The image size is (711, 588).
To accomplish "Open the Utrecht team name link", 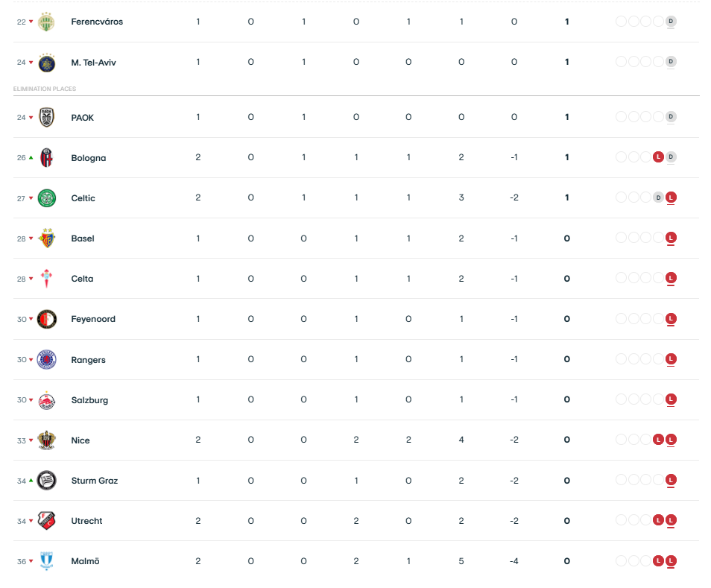I will [x=86, y=521].
